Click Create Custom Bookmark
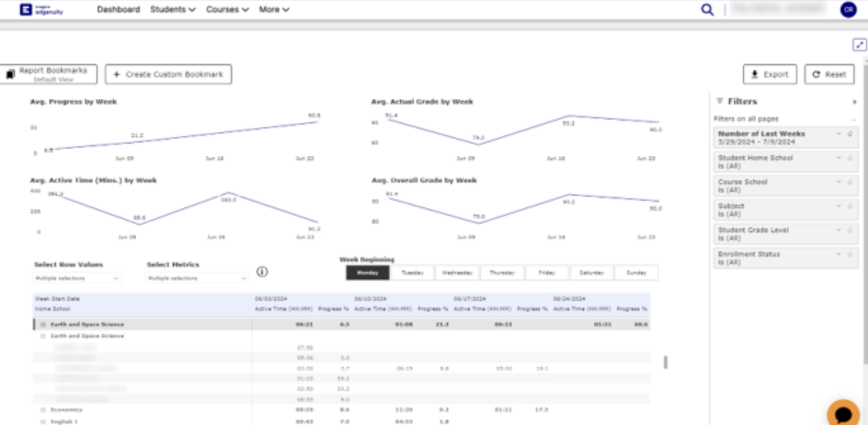 click(168, 74)
